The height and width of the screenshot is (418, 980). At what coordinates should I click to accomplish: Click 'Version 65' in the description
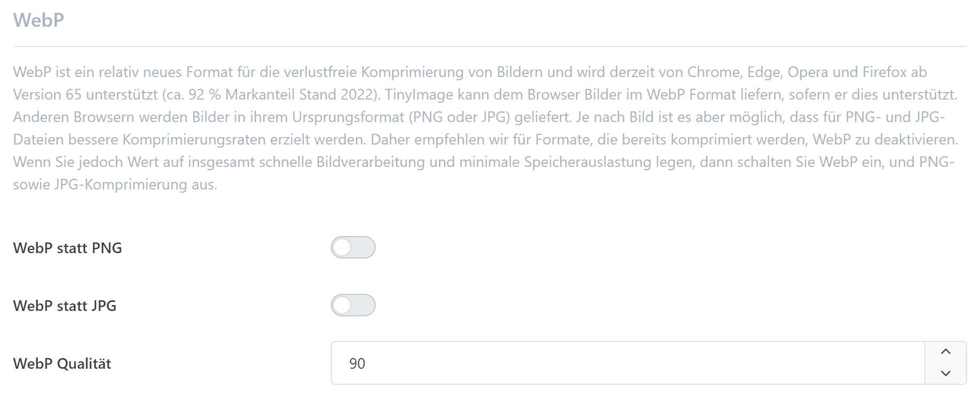click(x=47, y=95)
